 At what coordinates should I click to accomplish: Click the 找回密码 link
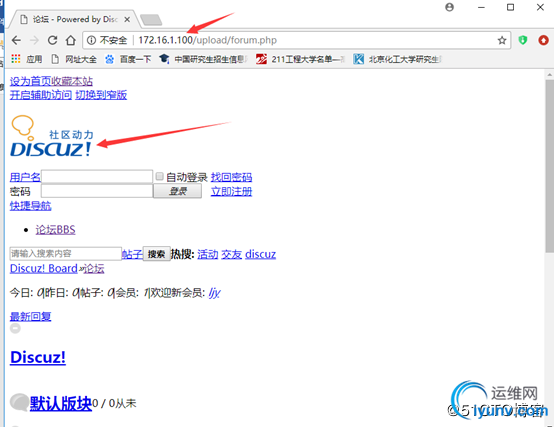(x=231, y=177)
